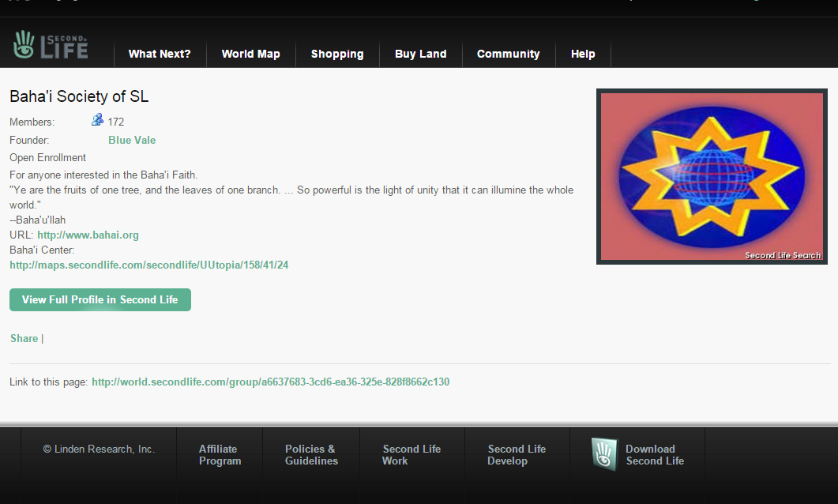Select the Buy Land menu item
Image resolution: width=838 pixels, height=504 pixels.
point(421,54)
